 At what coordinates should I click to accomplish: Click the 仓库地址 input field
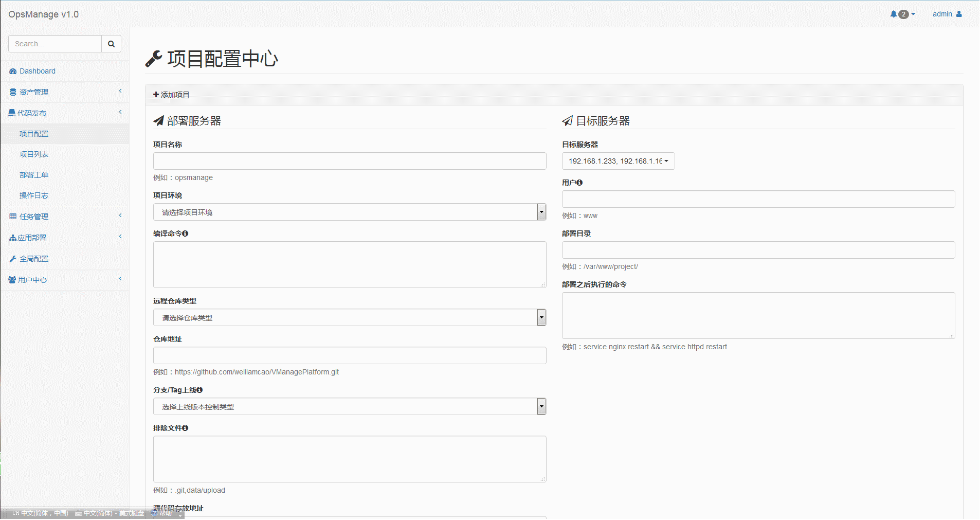pyautogui.click(x=350, y=355)
